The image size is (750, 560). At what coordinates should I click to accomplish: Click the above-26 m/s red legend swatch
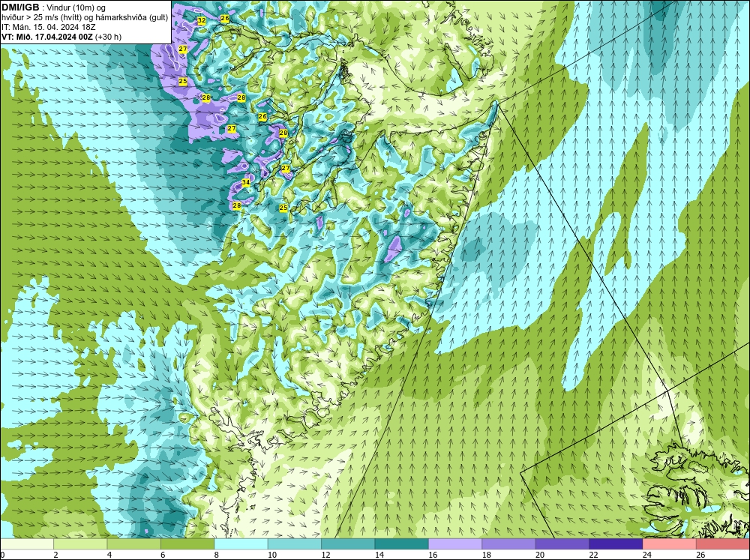(x=723, y=544)
